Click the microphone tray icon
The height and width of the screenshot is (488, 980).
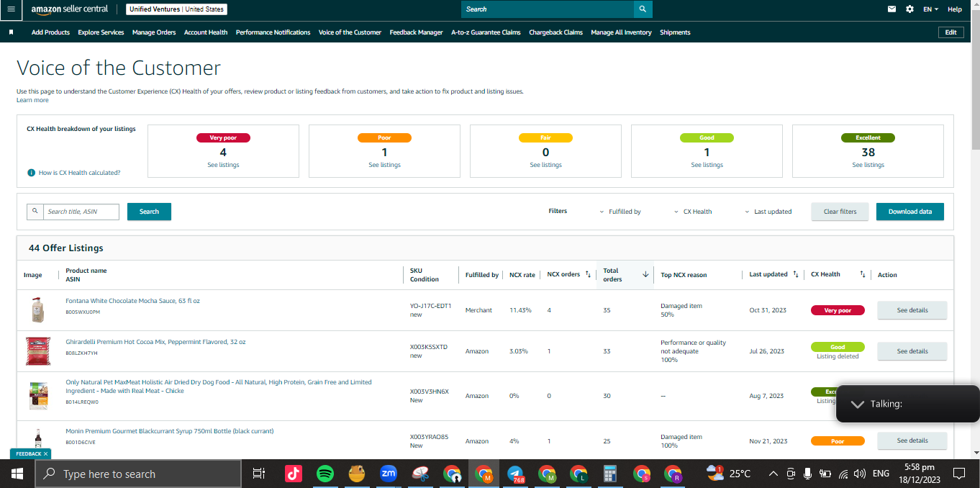807,474
